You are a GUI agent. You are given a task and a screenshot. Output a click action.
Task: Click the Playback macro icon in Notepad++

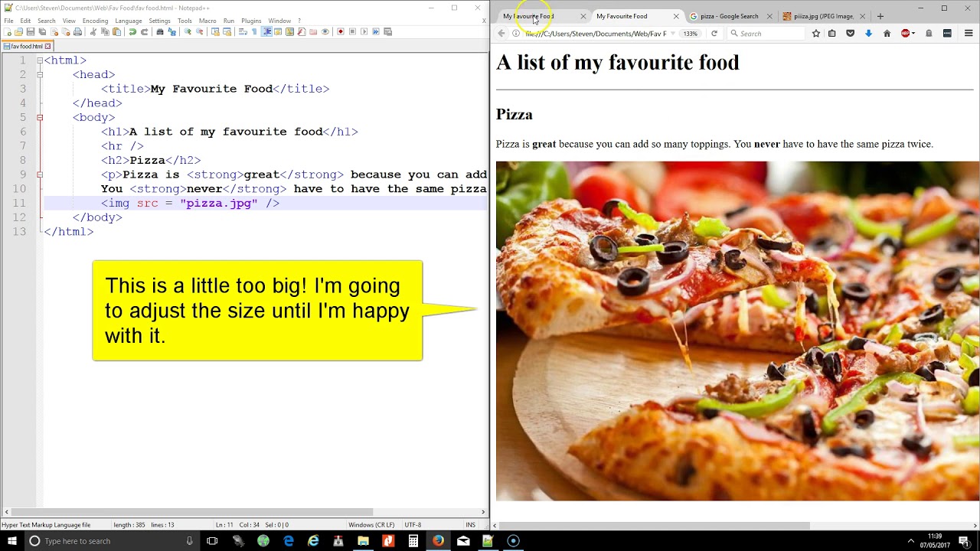364,32
